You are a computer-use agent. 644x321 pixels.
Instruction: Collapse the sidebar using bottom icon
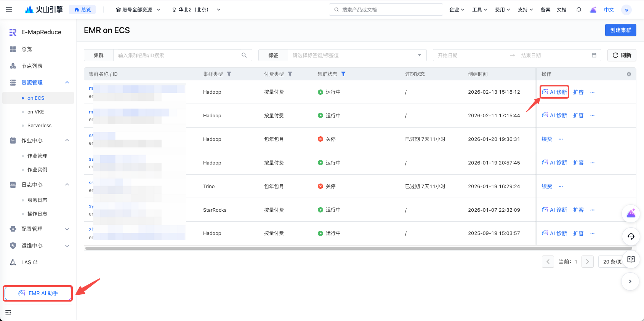point(8,313)
